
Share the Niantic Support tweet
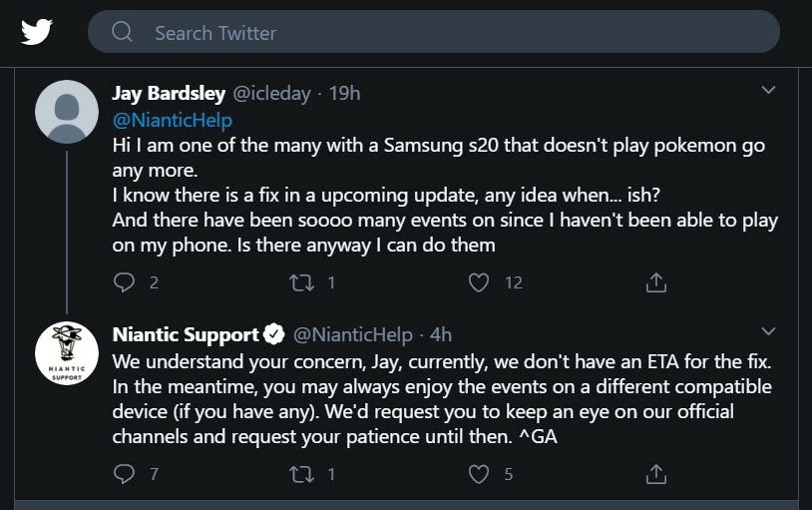[x=655, y=474]
